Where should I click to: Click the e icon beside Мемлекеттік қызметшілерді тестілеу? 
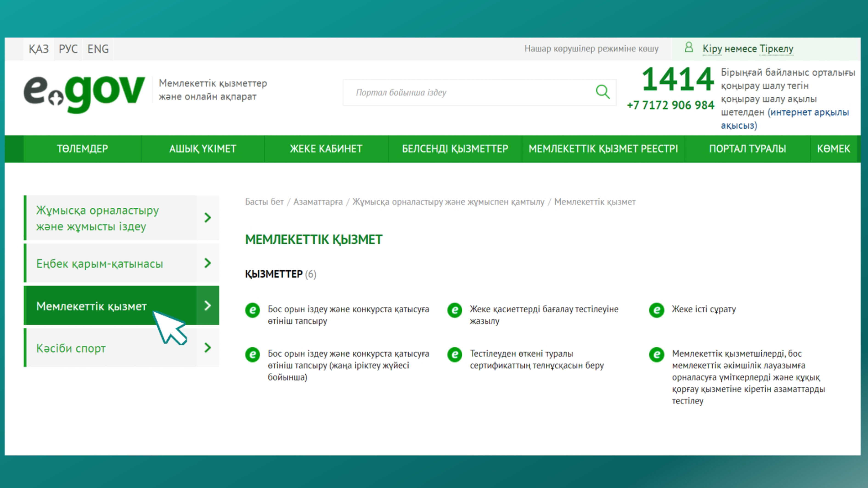pyautogui.click(x=656, y=354)
